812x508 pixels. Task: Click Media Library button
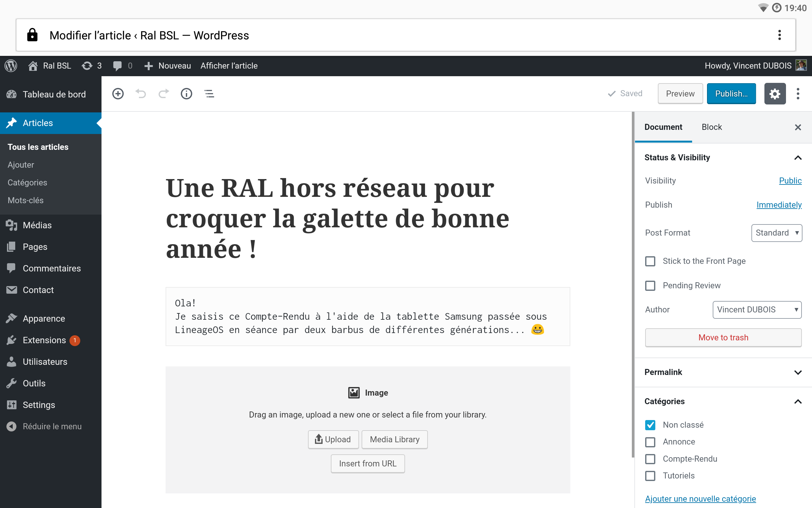click(395, 439)
